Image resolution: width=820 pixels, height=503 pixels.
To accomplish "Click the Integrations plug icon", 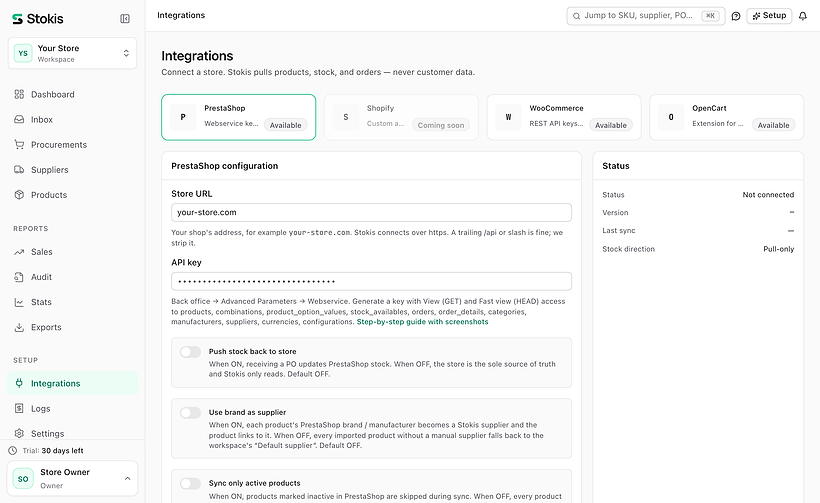I will pos(19,383).
